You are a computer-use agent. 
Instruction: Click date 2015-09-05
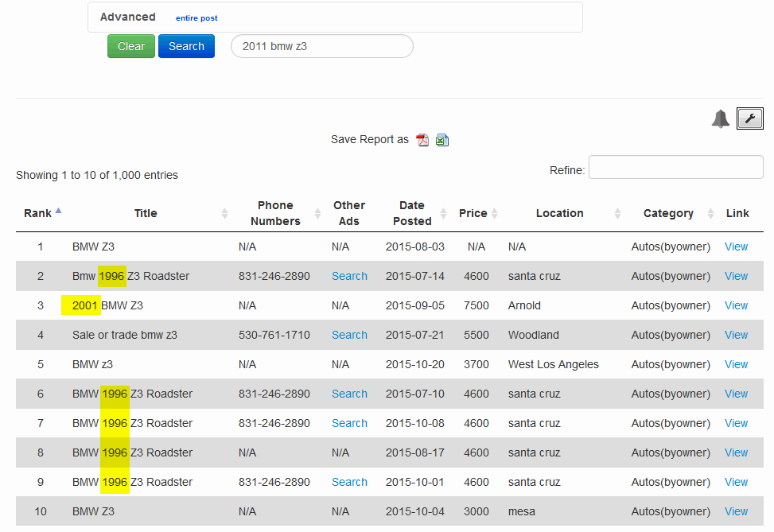[415, 306]
